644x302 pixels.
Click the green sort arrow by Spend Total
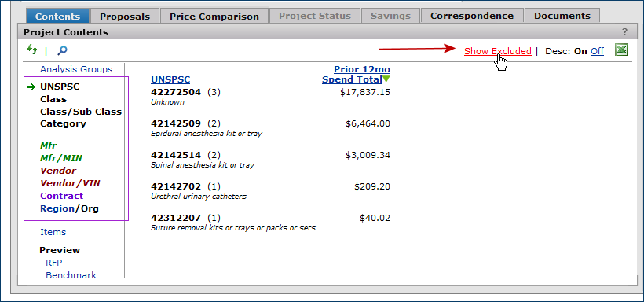(x=386, y=79)
